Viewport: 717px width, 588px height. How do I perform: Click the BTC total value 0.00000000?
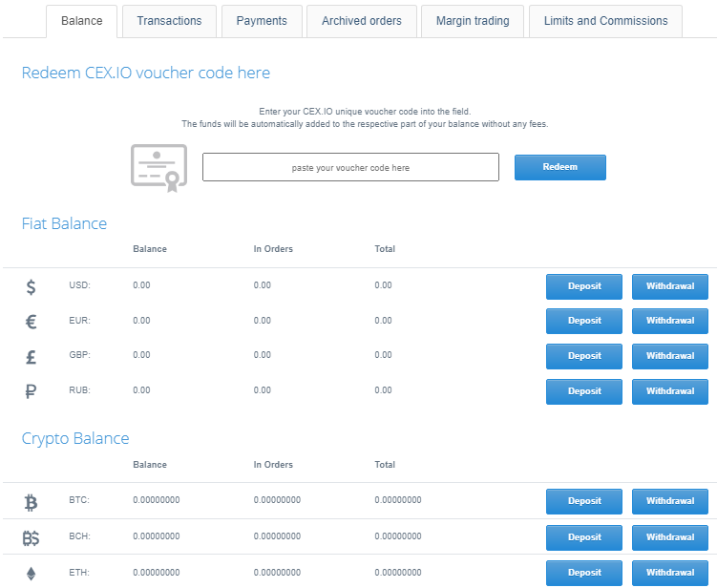click(398, 500)
